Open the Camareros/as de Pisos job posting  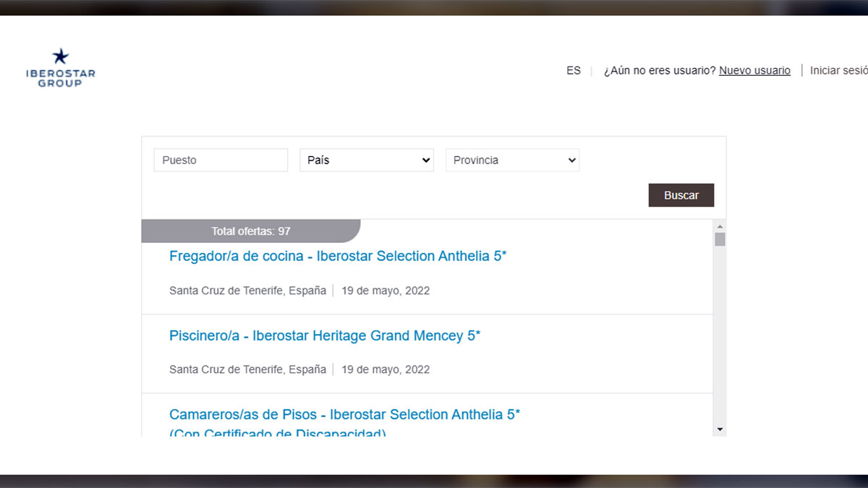(344, 414)
